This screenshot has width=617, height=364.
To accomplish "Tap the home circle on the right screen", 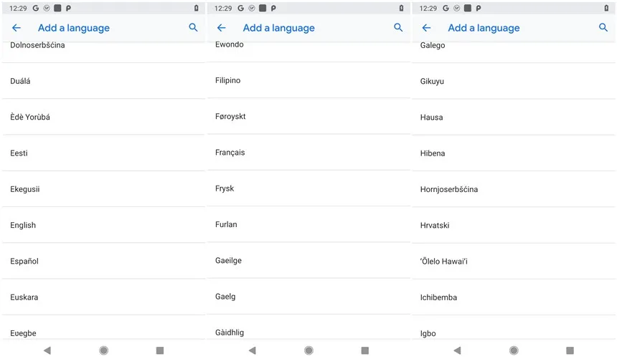I will 514,350.
